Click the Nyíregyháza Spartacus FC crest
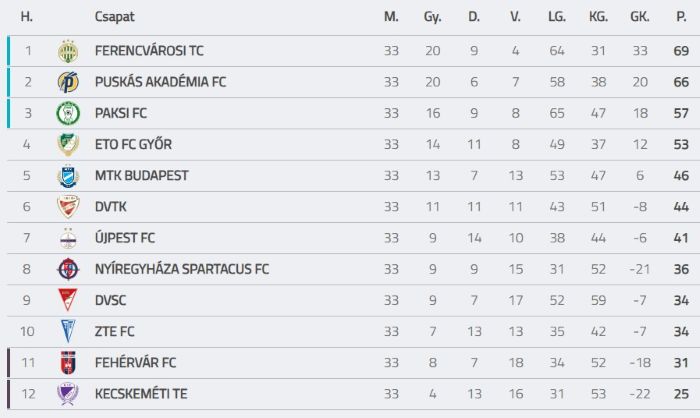The height and width of the screenshot is (418, 700). tap(68, 269)
